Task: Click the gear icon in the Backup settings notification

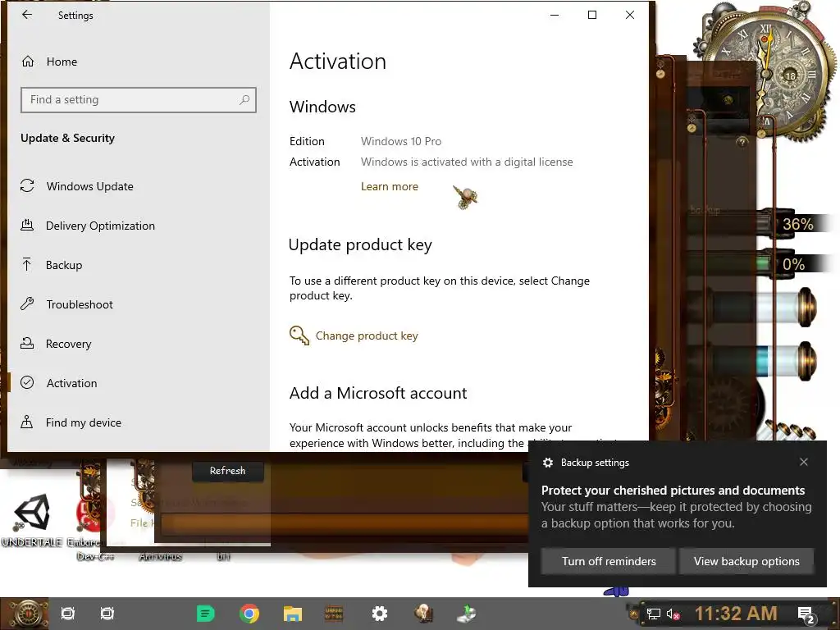Action: pyautogui.click(x=547, y=463)
